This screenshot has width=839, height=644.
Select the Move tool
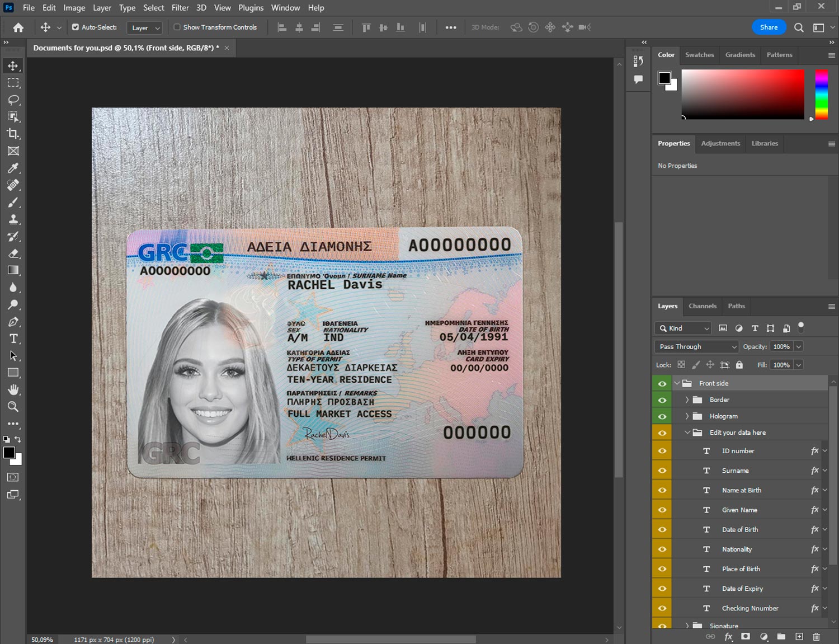coord(13,65)
